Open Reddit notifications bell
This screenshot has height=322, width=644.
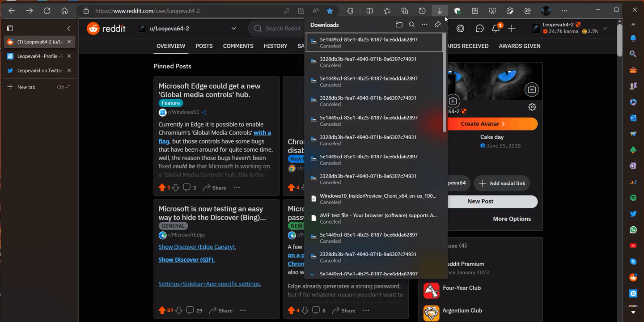point(496,29)
